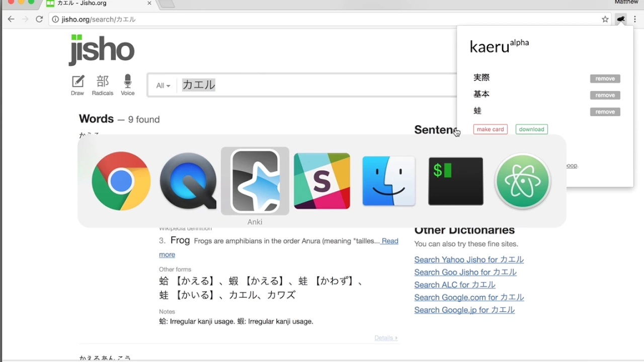Image resolution: width=644 pixels, height=362 pixels.
Task: Click the address bar URL
Action: click(99, 19)
